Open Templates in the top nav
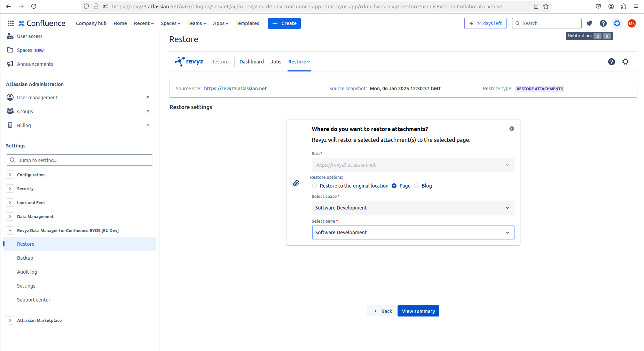The image size is (644, 351). pos(247,23)
